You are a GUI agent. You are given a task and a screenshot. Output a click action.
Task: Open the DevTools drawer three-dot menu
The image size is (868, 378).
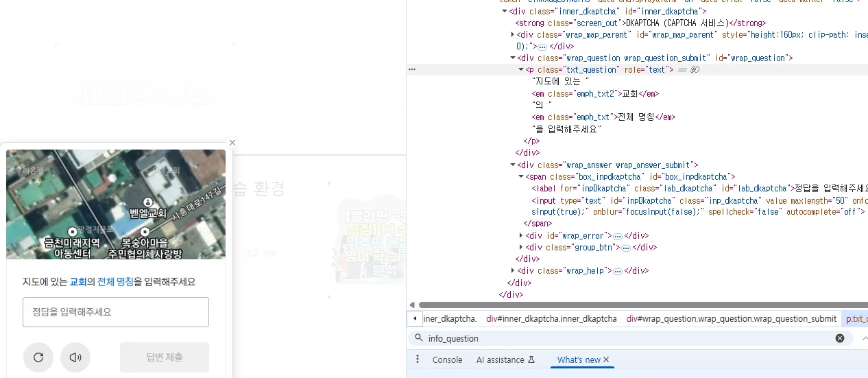tap(418, 359)
